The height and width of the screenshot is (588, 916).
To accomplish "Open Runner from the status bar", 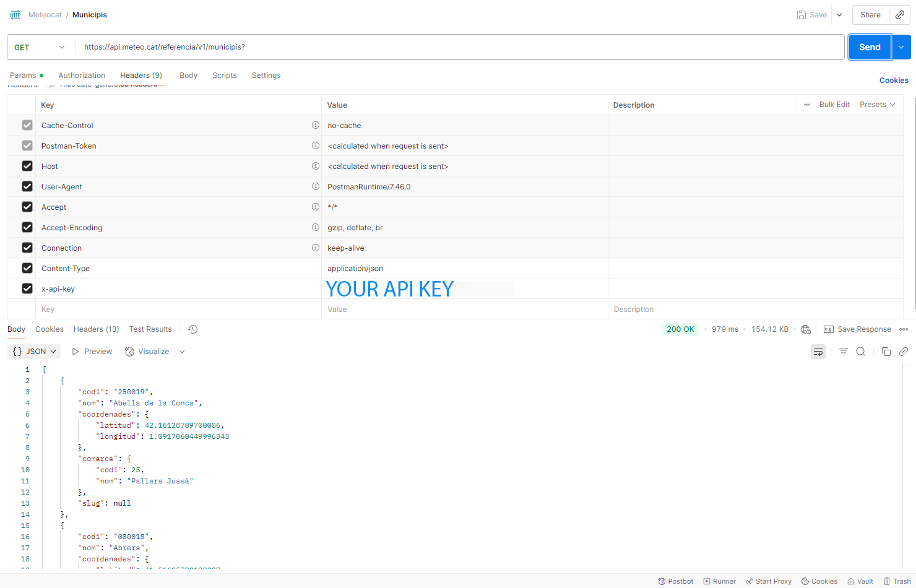I will tap(720, 581).
